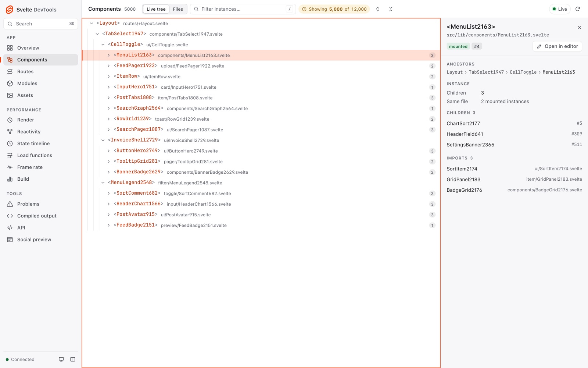Viewport: 588px width, 368px height.
Task: Switch to Live tree view
Action: 156,9
